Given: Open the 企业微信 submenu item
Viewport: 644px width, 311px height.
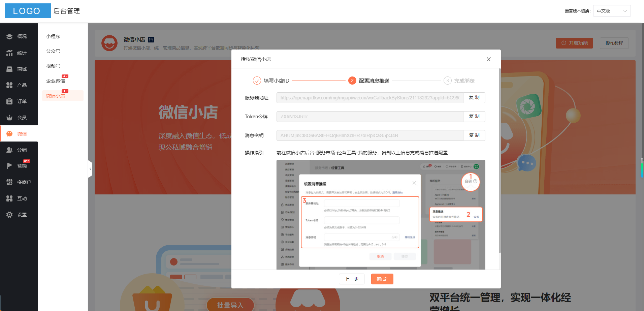Looking at the screenshot, I should [x=56, y=81].
